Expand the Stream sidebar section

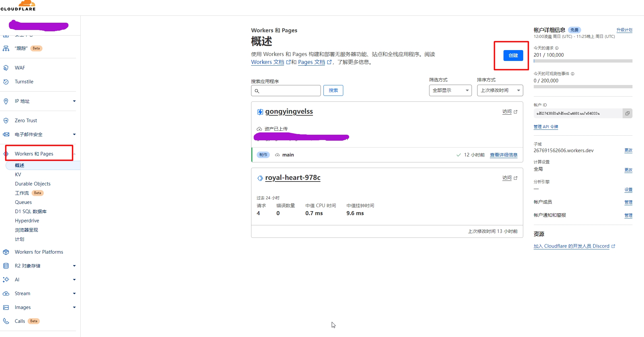tap(74, 294)
